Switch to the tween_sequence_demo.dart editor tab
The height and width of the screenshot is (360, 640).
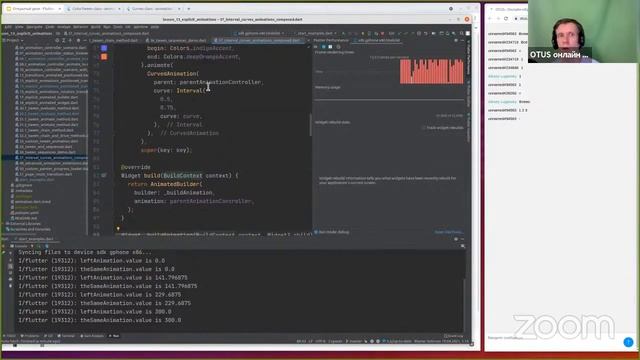point(177,40)
